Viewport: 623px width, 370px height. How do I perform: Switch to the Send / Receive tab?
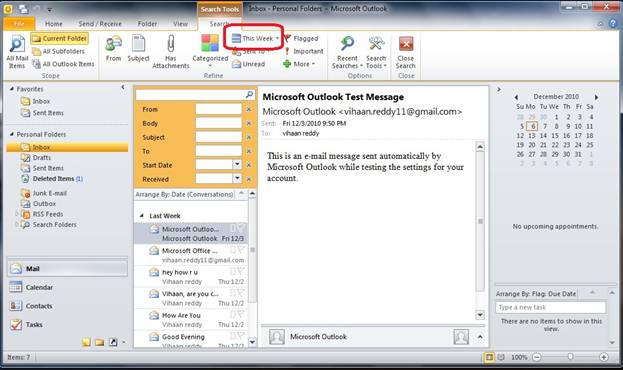100,24
